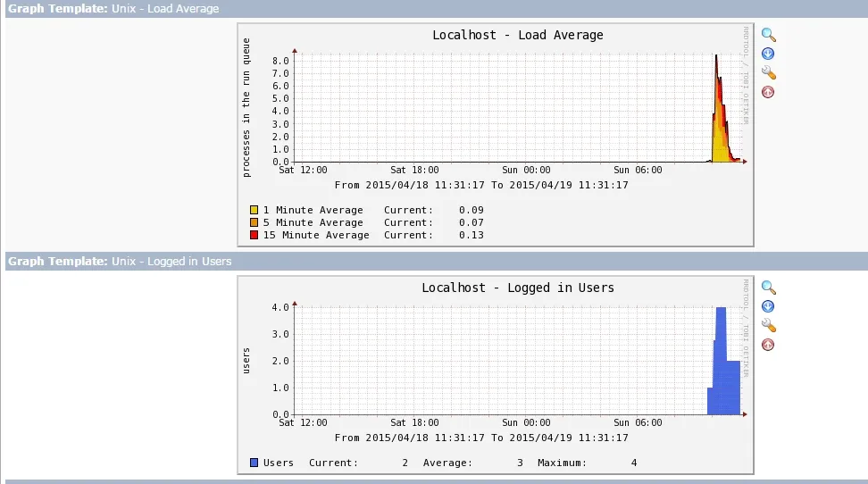Zoom the Load Average graph with magnifier icon
The image size is (868, 484).
point(768,35)
